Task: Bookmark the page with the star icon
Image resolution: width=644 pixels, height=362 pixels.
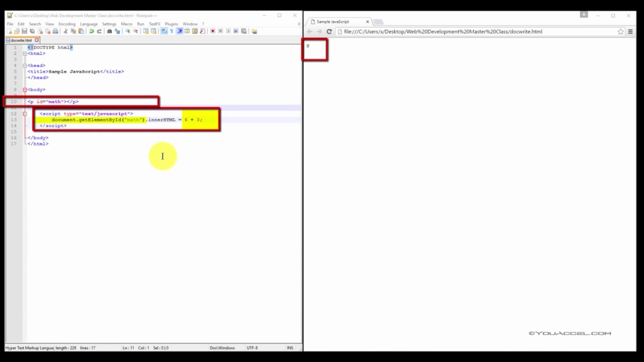Action: click(621, 32)
